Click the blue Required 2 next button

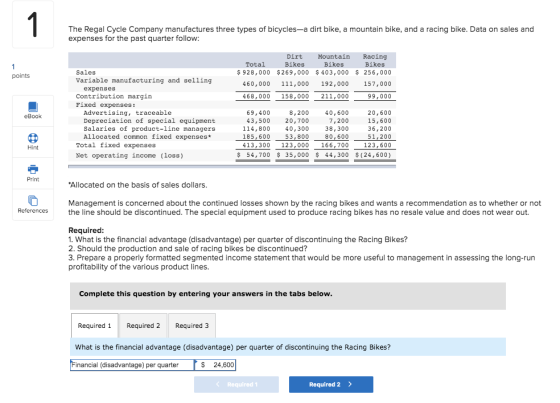[331, 384]
